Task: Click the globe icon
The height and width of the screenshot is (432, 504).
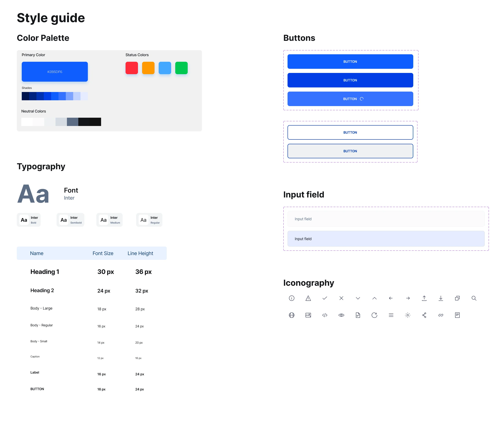Action: point(292,315)
